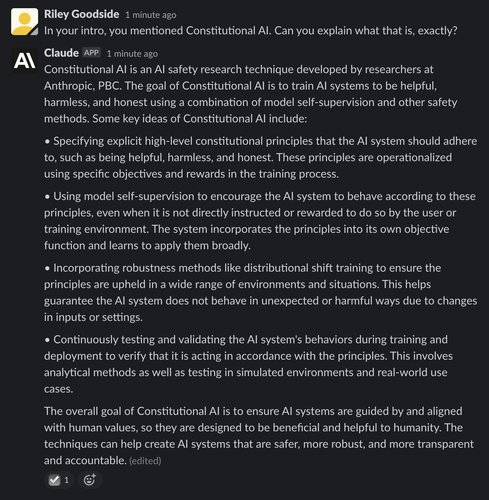Image resolution: width=489 pixels, height=500 pixels.
Task: Click the APP badge beside Claude
Action: (x=91, y=53)
